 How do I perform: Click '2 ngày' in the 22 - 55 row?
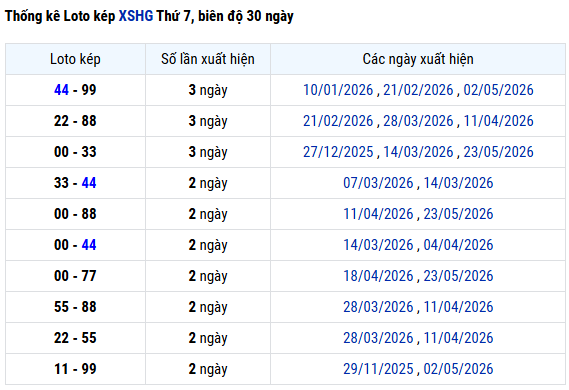pyautogui.click(x=208, y=338)
